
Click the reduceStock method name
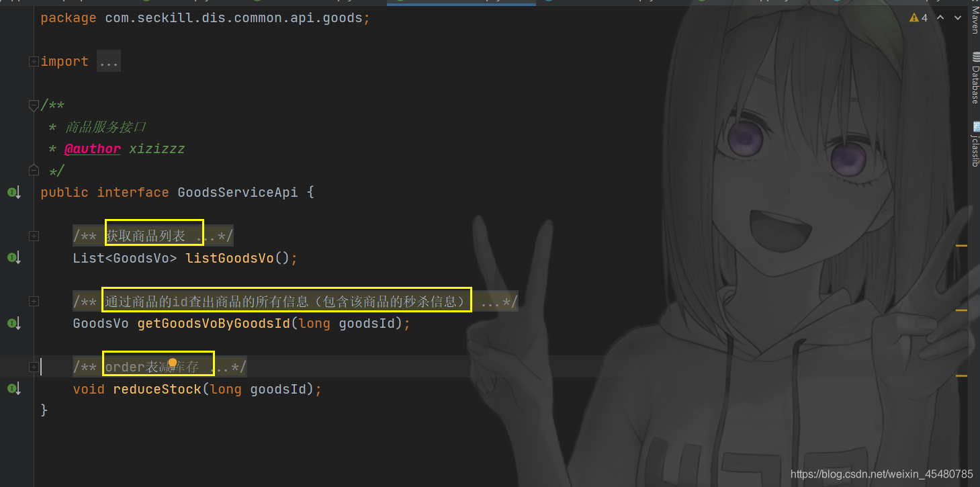pos(157,390)
